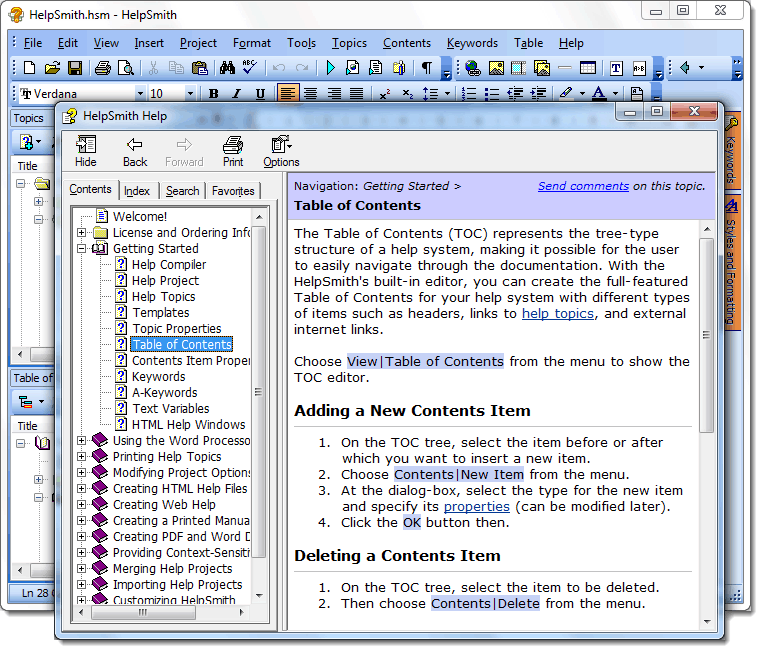This screenshot has width=761, height=650.
Task: Open Find with the binoculars icon
Action: tap(227, 67)
